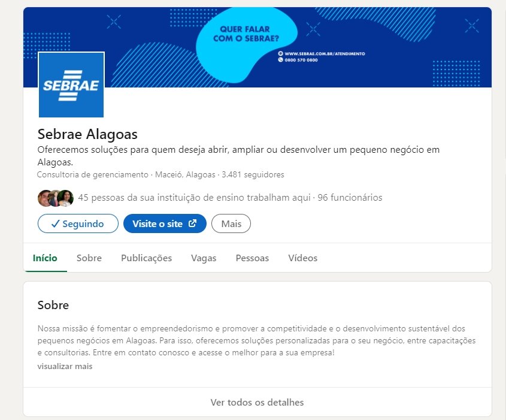The width and height of the screenshot is (506, 420).
Task: Click the phone icon beside 0800 570 0800
Action: point(280,60)
